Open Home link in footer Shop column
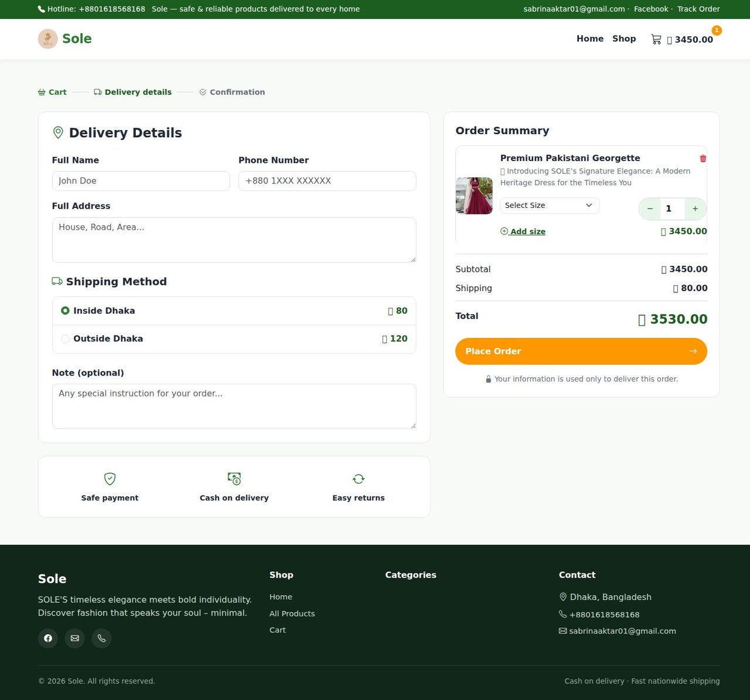750x700 pixels. coord(281,597)
